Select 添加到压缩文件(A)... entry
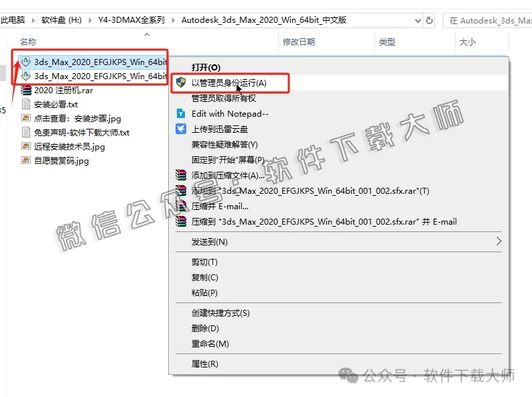The width and height of the screenshot is (532, 397). click(228, 176)
